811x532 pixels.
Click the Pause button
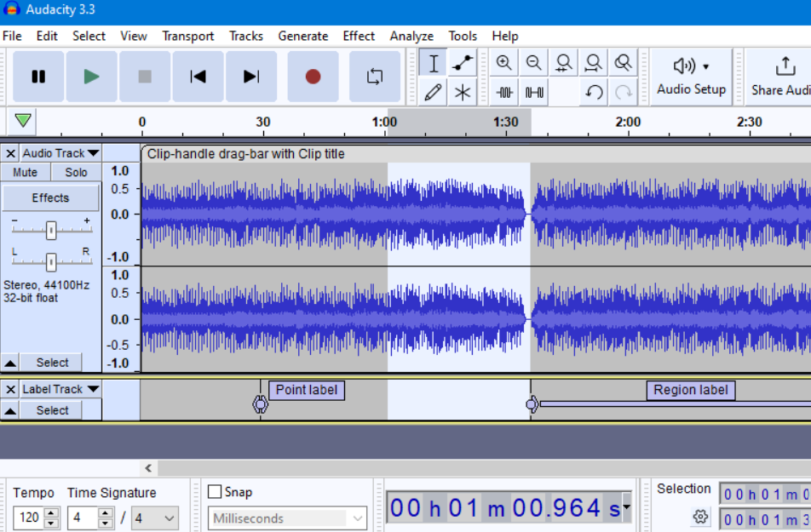(x=38, y=77)
